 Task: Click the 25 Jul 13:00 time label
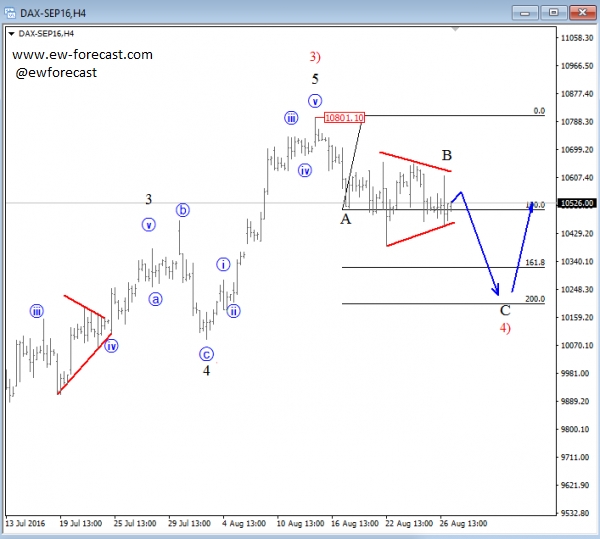point(135,523)
